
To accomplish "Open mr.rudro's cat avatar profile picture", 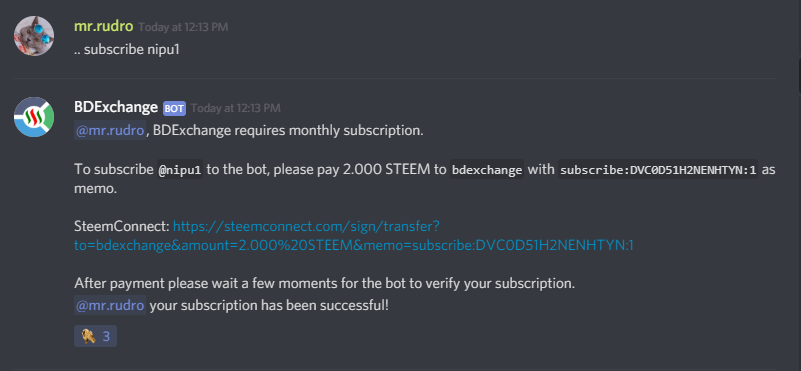I will click(x=34, y=36).
